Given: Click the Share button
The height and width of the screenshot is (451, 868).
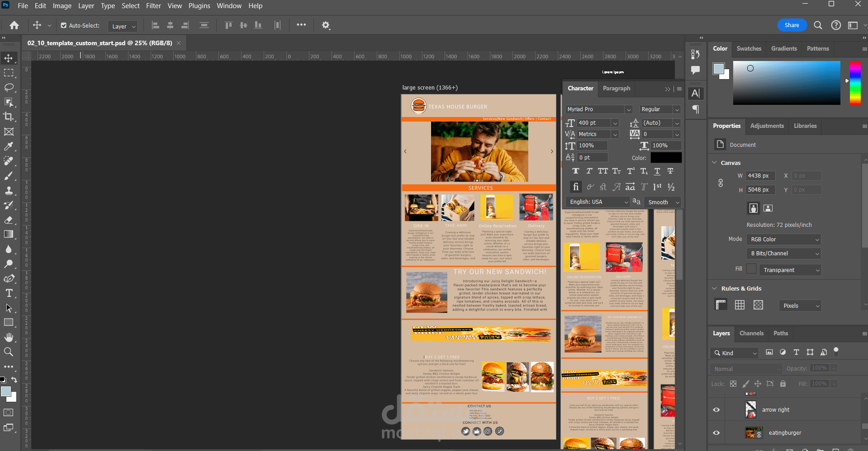Looking at the screenshot, I should pos(792,25).
